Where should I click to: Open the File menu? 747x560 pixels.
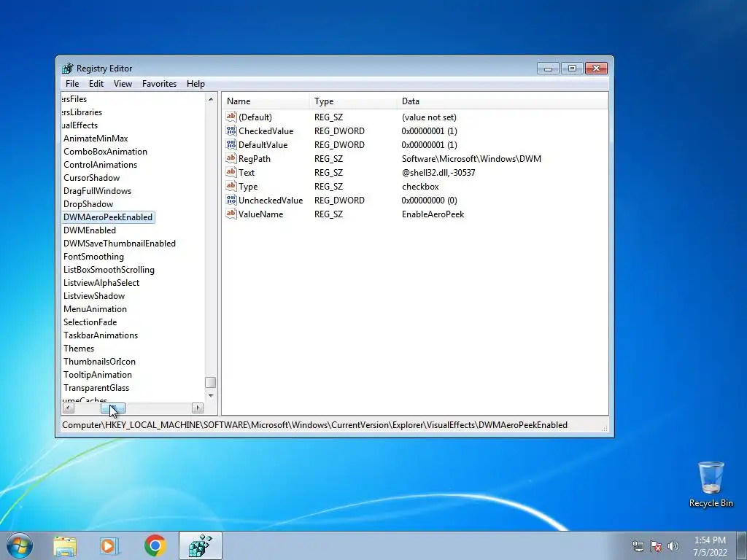point(72,84)
